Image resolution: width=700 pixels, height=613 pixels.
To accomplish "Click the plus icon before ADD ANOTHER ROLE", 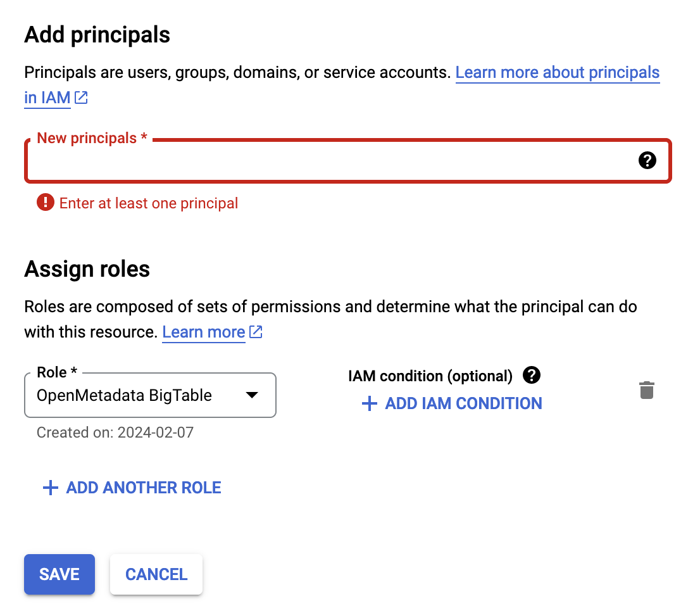I will (50, 488).
